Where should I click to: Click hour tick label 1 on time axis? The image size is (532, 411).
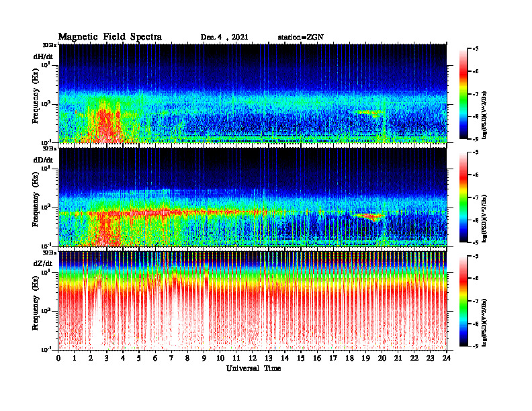click(x=75, y=358)
